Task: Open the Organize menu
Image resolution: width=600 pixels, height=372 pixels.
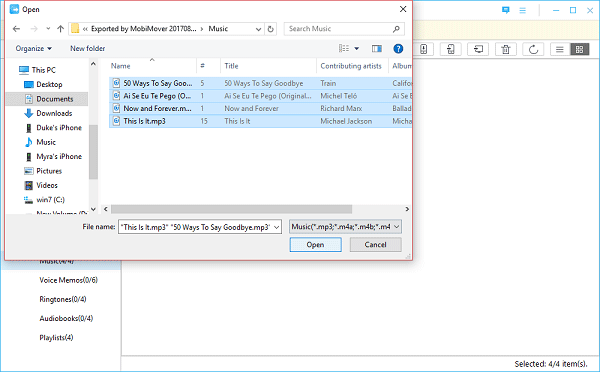Action: (34, 49)
